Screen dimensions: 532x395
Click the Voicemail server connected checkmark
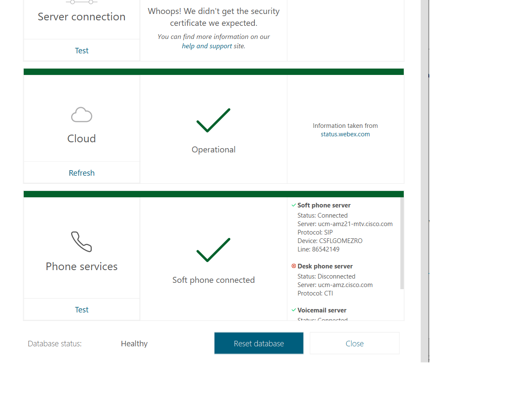(293, 310)
